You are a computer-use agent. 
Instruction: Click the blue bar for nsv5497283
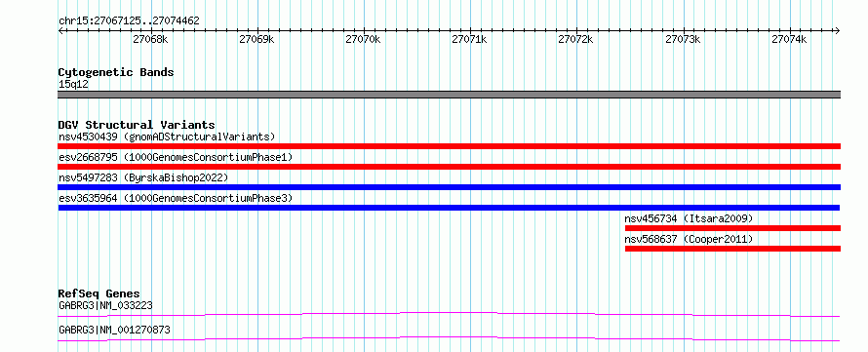coord(449,187)
